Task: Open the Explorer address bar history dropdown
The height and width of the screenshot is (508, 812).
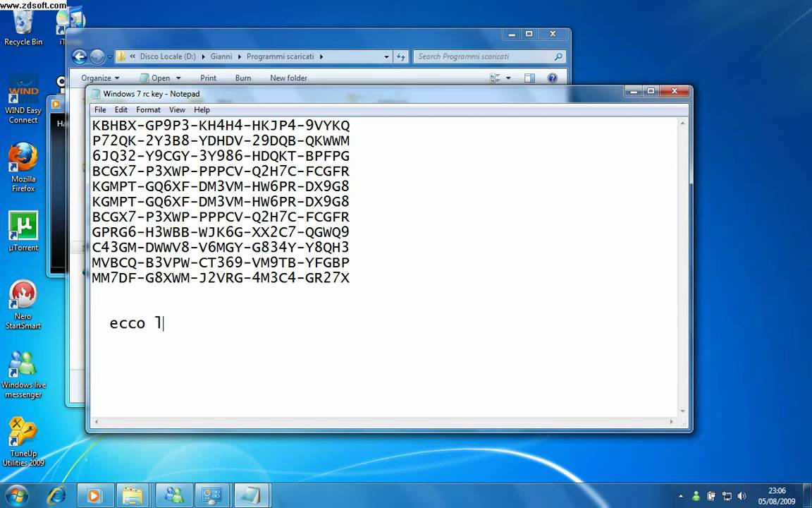Action: pyautogui.click(x=386, y=56)
